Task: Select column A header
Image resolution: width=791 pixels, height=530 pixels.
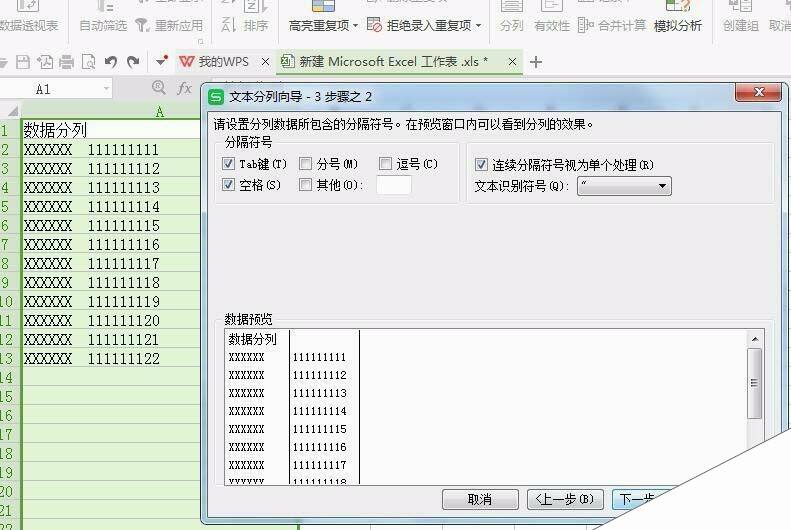Action: pos(160,111)
